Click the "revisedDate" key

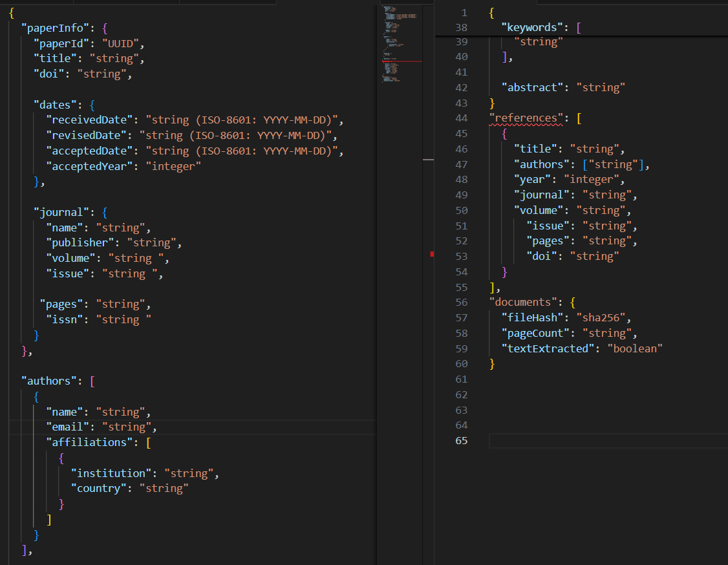(87, 136)
